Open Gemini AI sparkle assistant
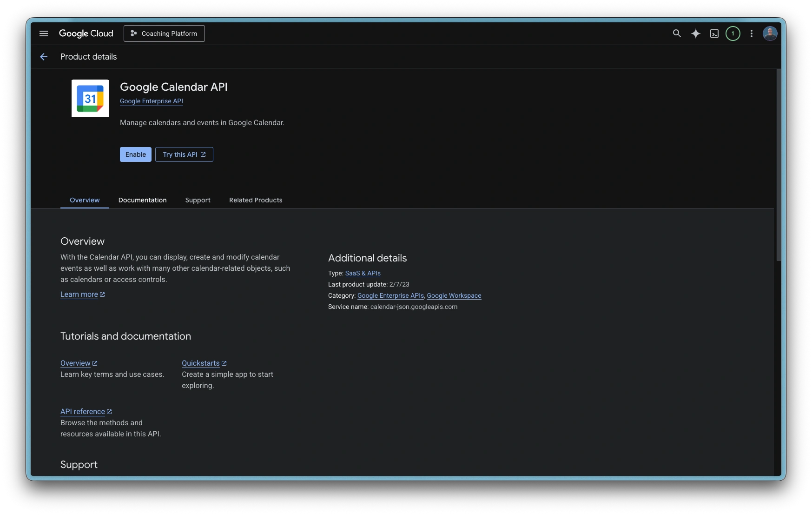The image size is (812, 515). click(x=695, y=33)
